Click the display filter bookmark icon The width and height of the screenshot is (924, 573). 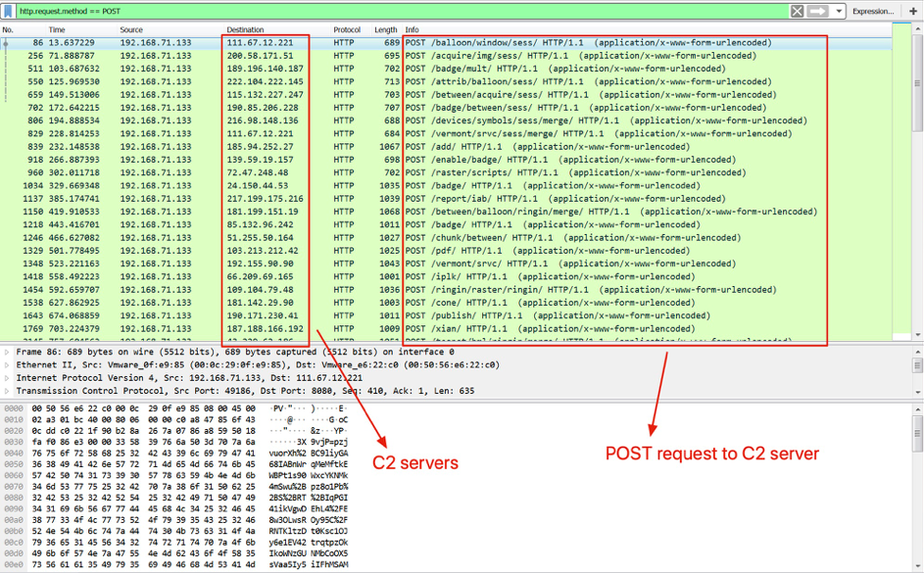(8, 11)
